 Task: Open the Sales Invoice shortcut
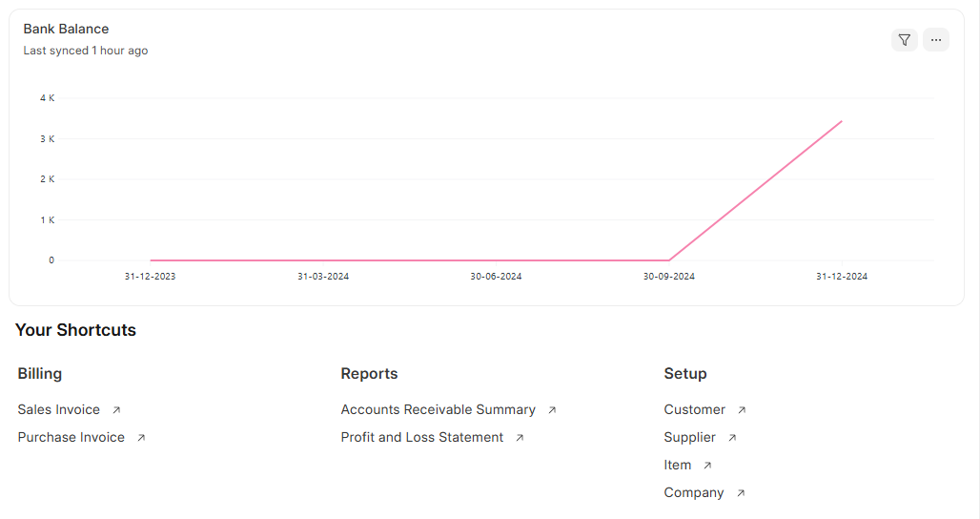[58, 409]
